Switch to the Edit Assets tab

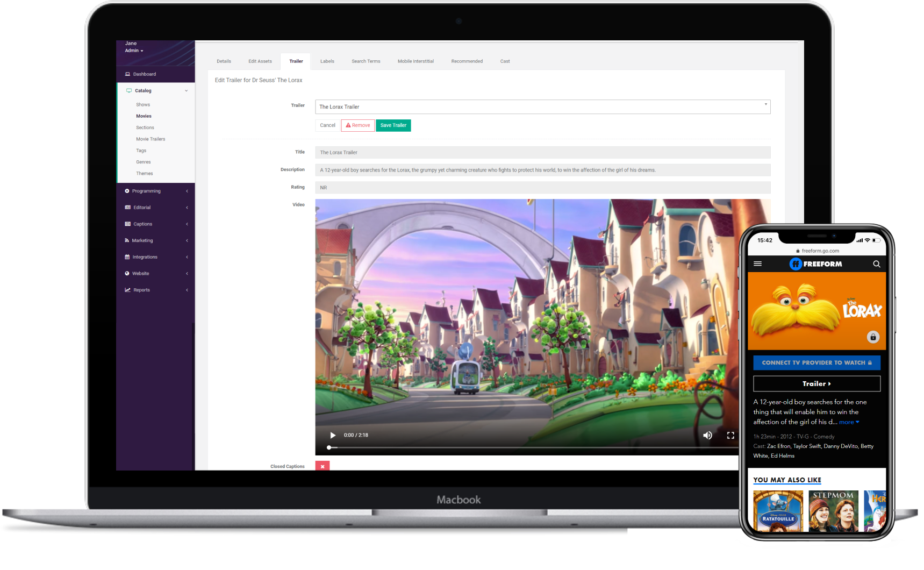pos(260,61)
